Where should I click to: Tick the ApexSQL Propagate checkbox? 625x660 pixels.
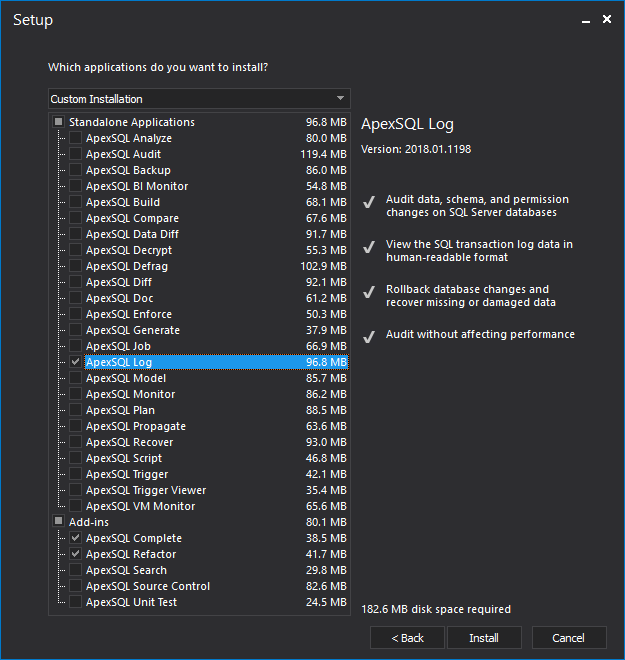pyautogui.click(x=75, y=426)
